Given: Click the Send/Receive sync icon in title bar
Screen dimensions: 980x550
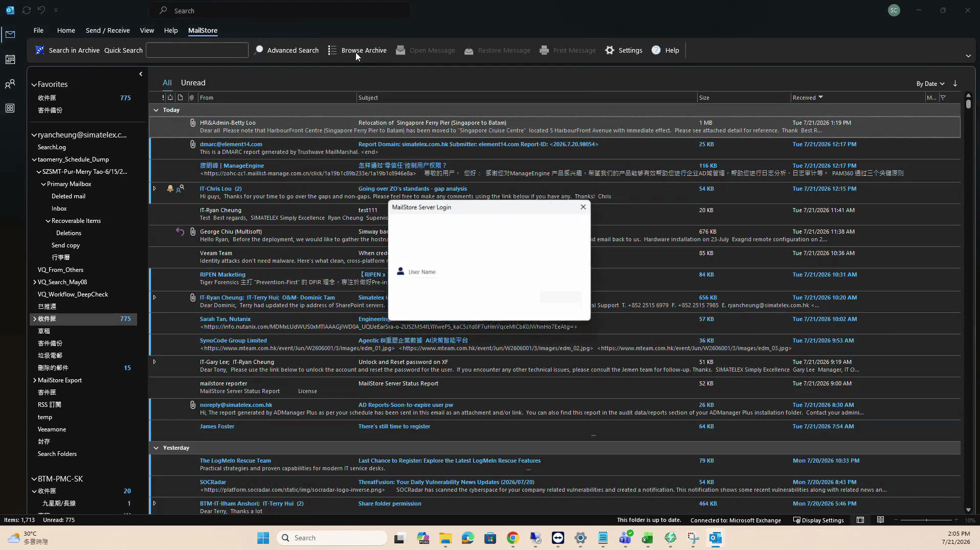Looking at the screenshot, I should (x=27, y=10).
